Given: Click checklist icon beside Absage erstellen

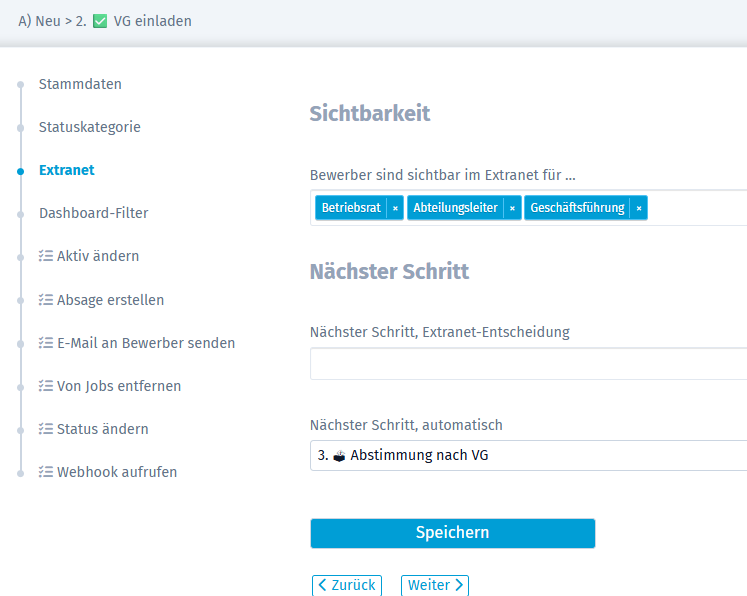Looking at the screenshot, I should pyautogui.click(x=46, y=300).
